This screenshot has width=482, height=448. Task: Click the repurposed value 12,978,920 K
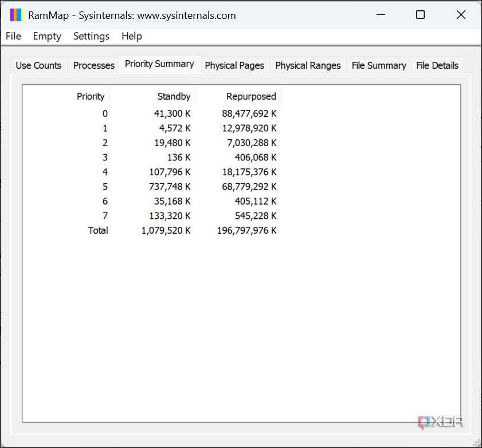249,128
